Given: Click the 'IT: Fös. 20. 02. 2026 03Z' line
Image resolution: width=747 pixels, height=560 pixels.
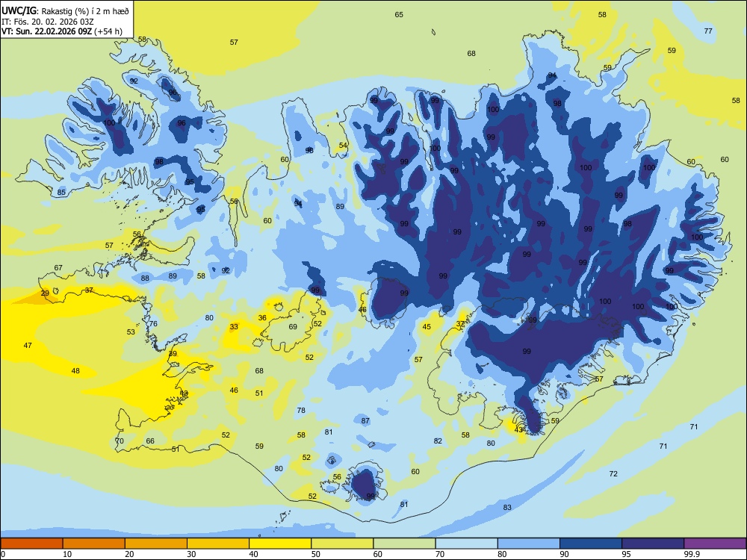Looking at the screenshot, I should [48, 22].
